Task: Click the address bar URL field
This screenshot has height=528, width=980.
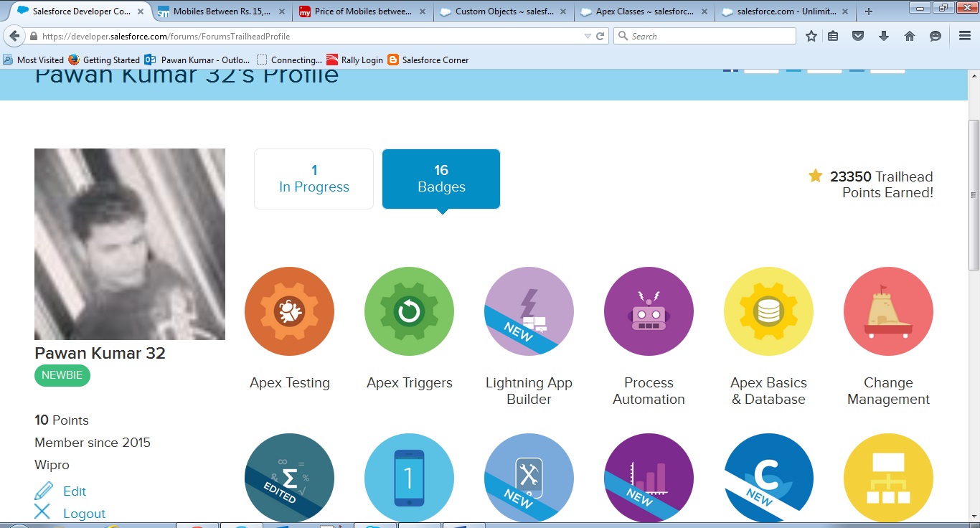Action: (x=308, y=36)
